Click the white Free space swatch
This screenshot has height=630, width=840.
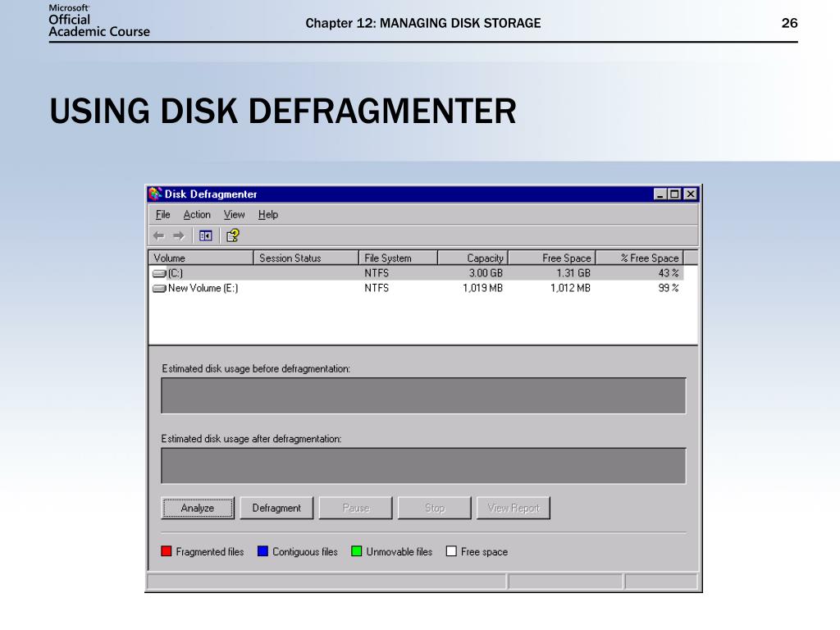(x=451, y=551)
